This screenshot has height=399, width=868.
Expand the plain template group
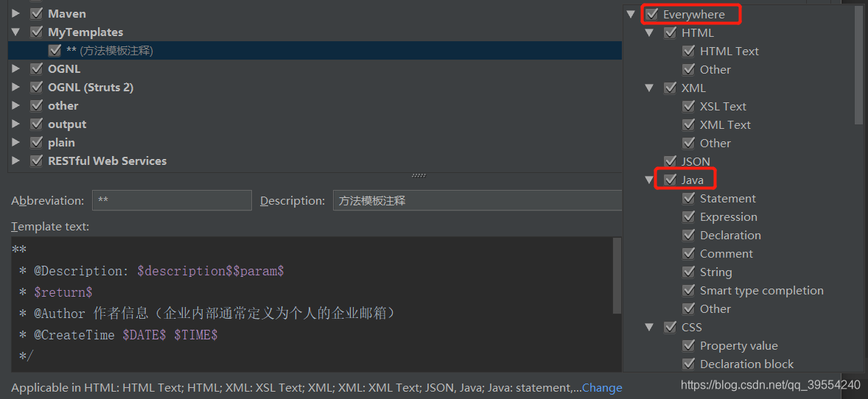[x=15, y=142]
